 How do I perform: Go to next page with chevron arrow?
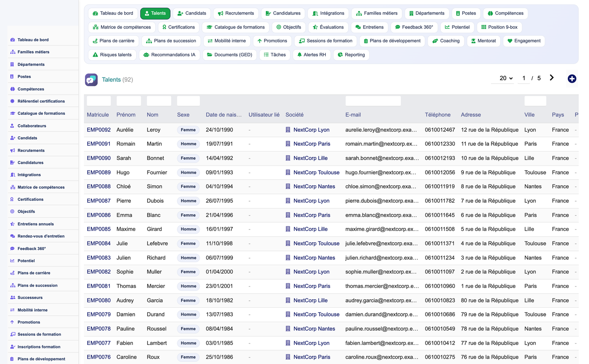click(x=551, y=78)
